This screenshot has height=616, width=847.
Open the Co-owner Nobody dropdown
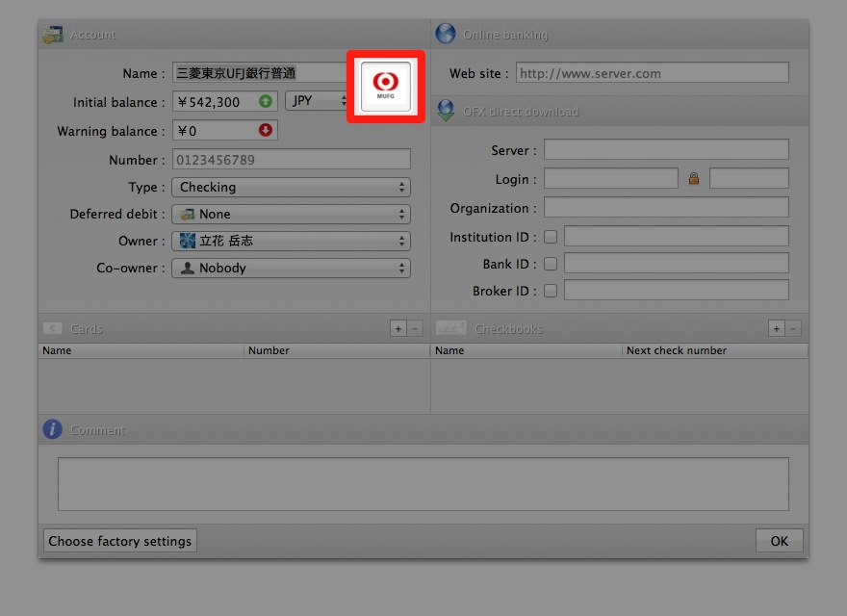coord(291,269)
